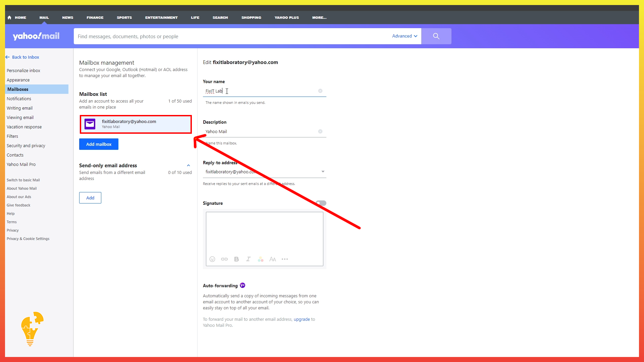Insert a link in the signature editor
Screen dimensions: 644x362
pyautogui.click(x=224, y=259)
